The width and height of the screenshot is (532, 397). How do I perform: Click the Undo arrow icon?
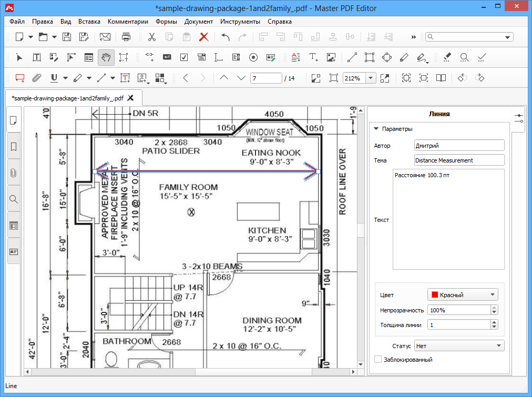point(226,37)
